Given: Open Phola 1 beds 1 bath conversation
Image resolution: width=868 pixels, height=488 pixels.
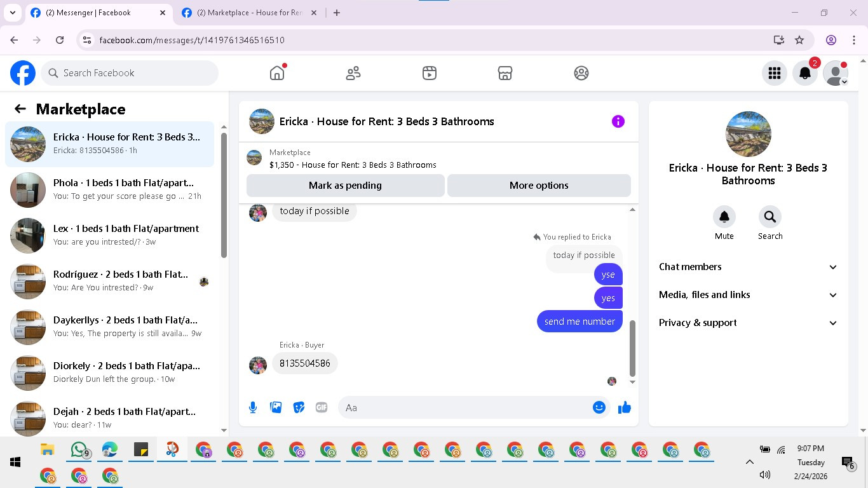Looking at the screenshot, I should tap(110, 190).
